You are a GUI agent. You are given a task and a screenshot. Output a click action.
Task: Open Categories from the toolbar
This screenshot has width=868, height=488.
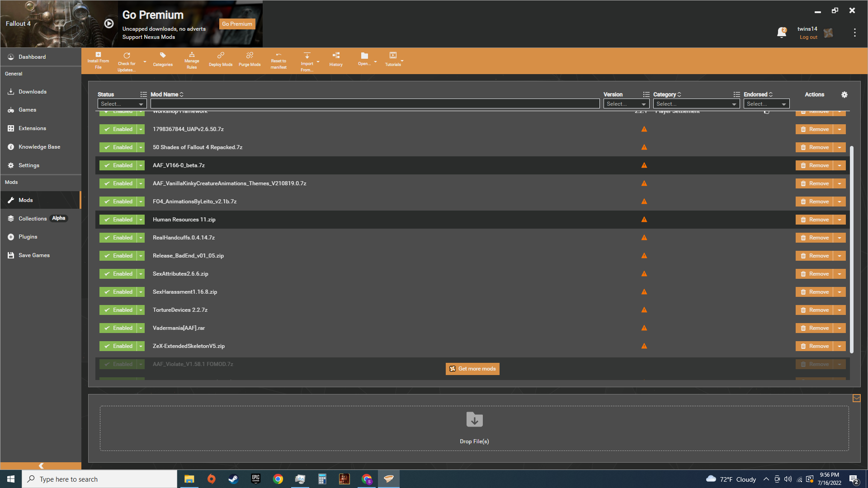[x=163, y=60]
